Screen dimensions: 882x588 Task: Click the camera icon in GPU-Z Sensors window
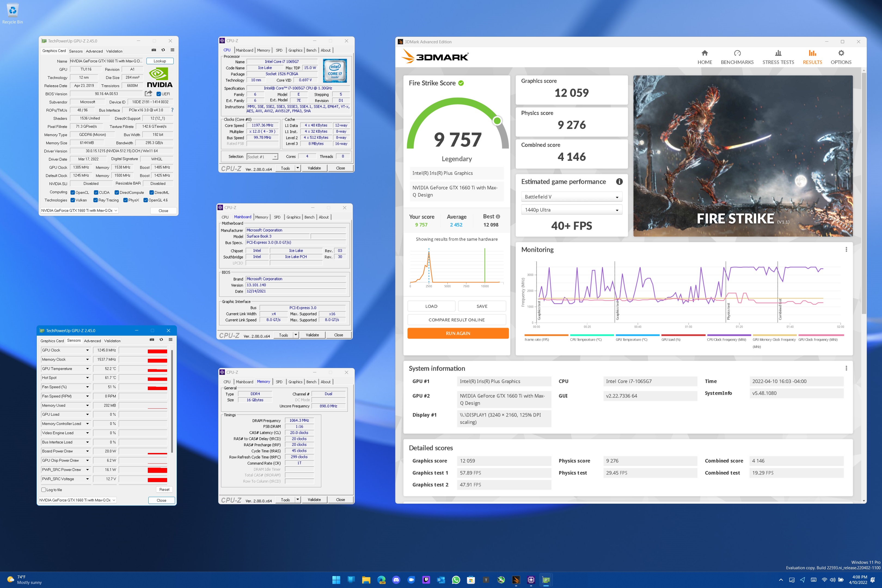pos(152,339)
